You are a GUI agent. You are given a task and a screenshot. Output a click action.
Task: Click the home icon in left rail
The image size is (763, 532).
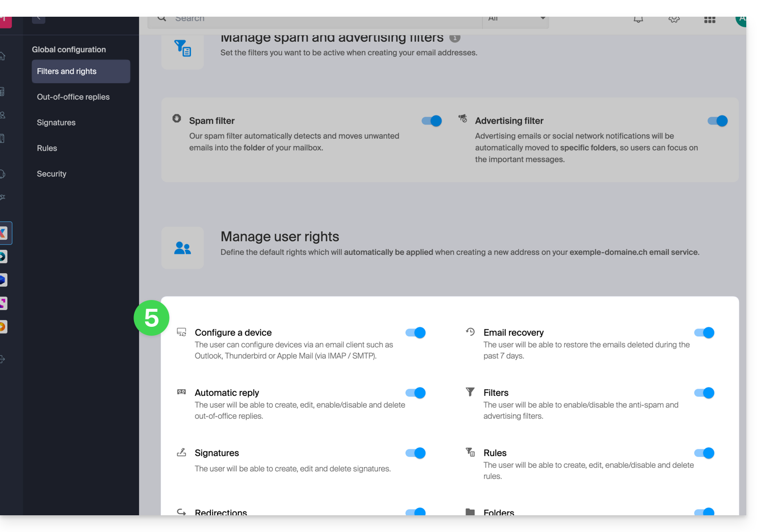(x=3, y=56)
